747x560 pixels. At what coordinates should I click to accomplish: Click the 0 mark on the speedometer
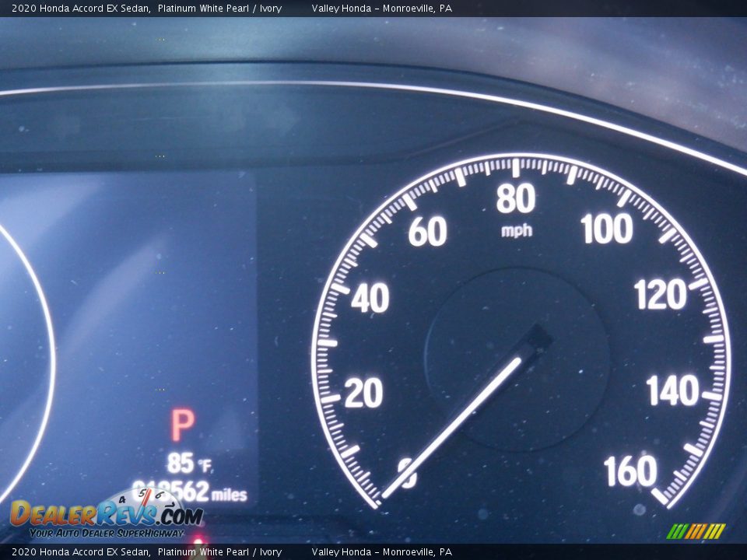(x=407, y=472)
